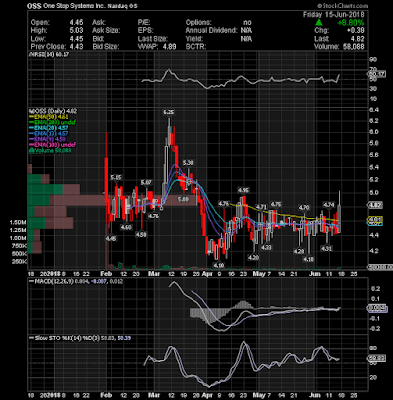
Task: Click the 5.00 price label on chart
Action: pos(183,199)
